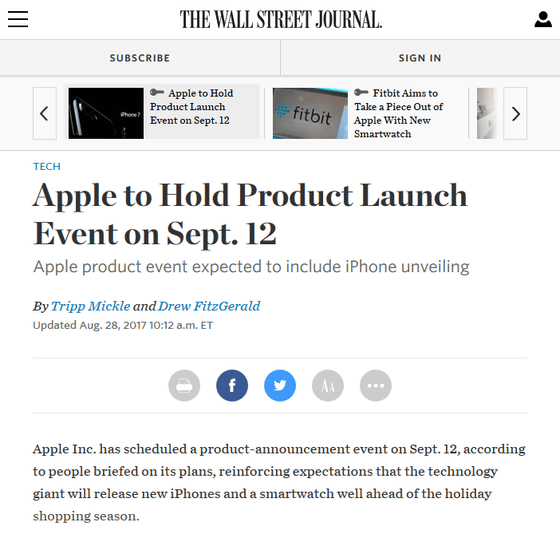Print article using the printer icon

[184, 385]
